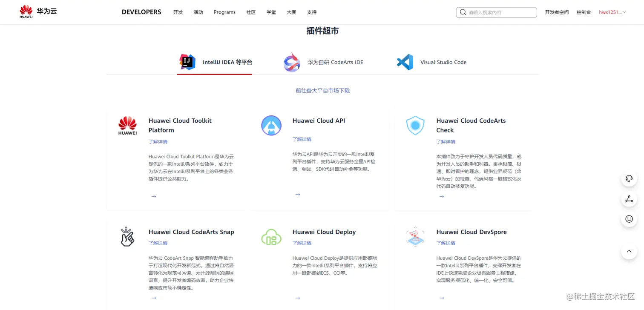
Task: Click the Huawei Cloud logo
Action: (38, 11)
